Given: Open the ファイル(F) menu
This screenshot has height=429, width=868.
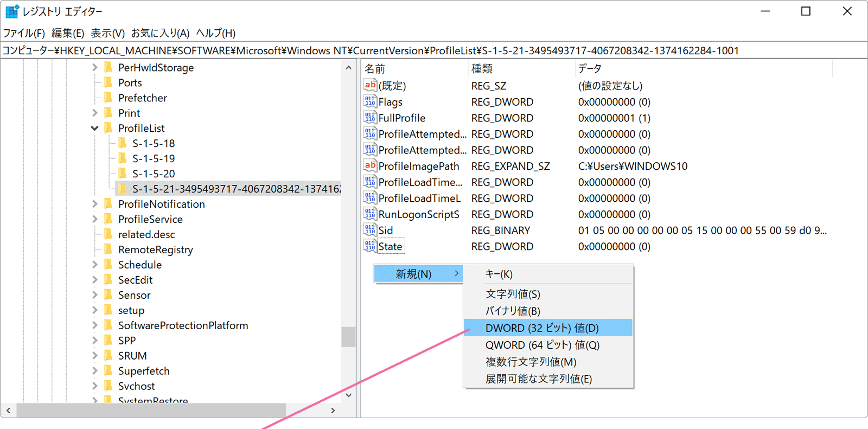Looking at the screenshot, I should click(24, 33).
